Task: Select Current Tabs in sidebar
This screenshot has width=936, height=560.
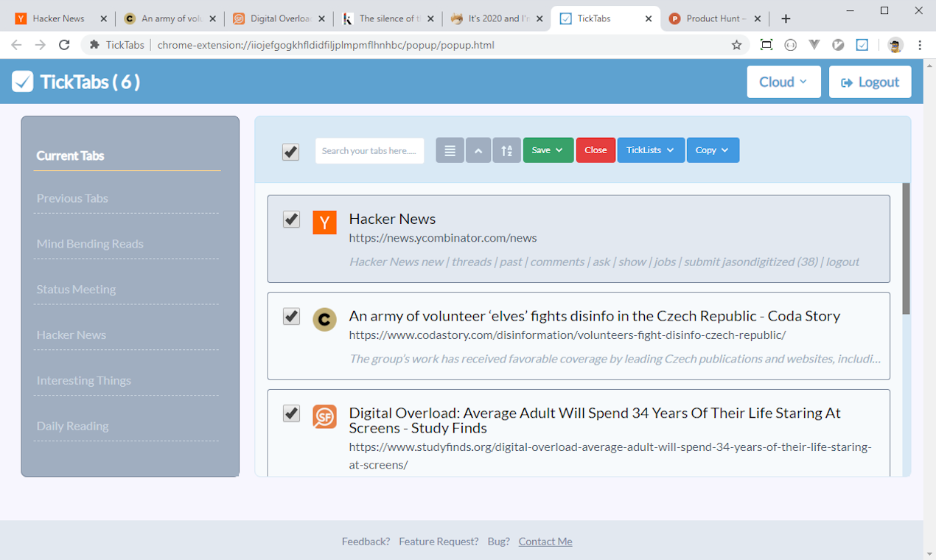Action: (x=70, y=155)
